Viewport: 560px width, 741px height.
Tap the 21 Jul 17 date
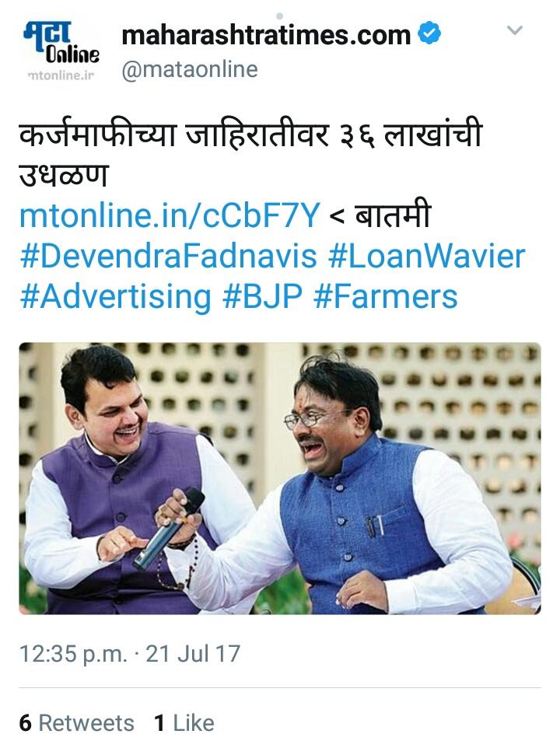[x=193, y=655]
